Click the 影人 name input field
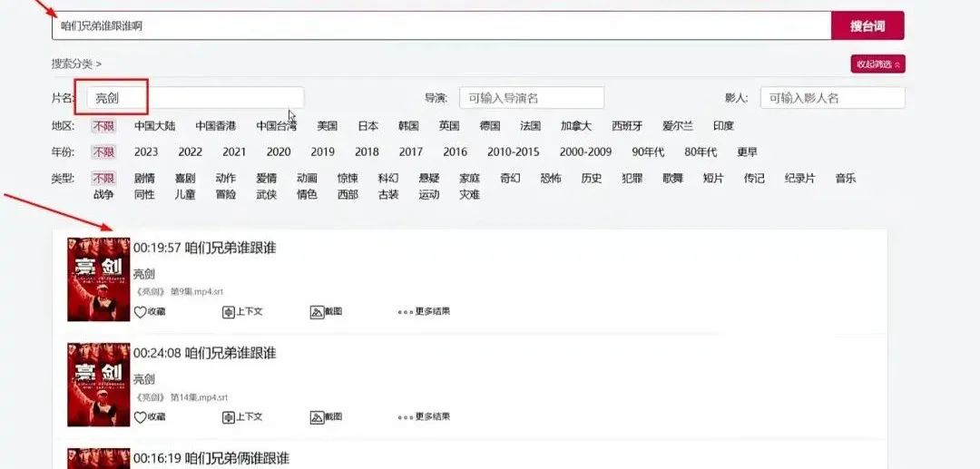Screen dimensions: 980x469 [832, 98]
